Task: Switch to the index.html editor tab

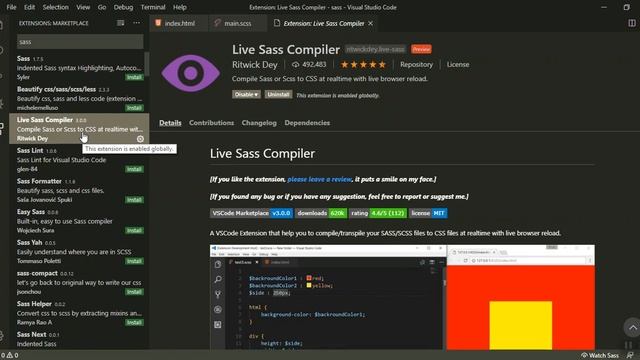Action: 179,23
